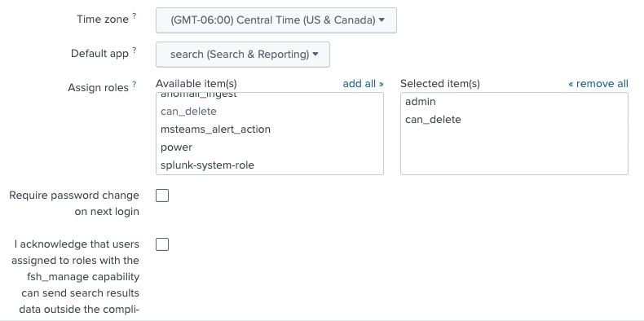Image resolution: width=644 pixels, height=321 pixels.
Task: Click empty area of Selected item(s) box
Action: (x=514, y=151)
